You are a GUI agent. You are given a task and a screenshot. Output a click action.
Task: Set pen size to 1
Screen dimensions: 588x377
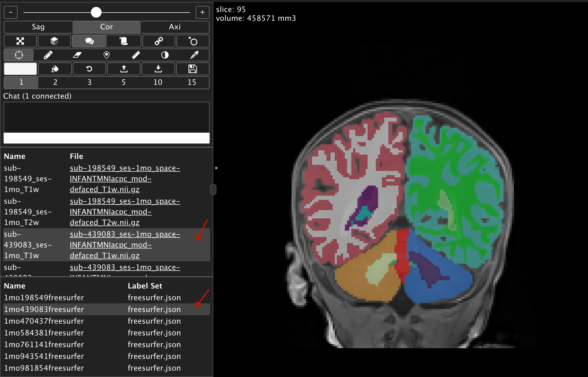(x=21, y=82)
